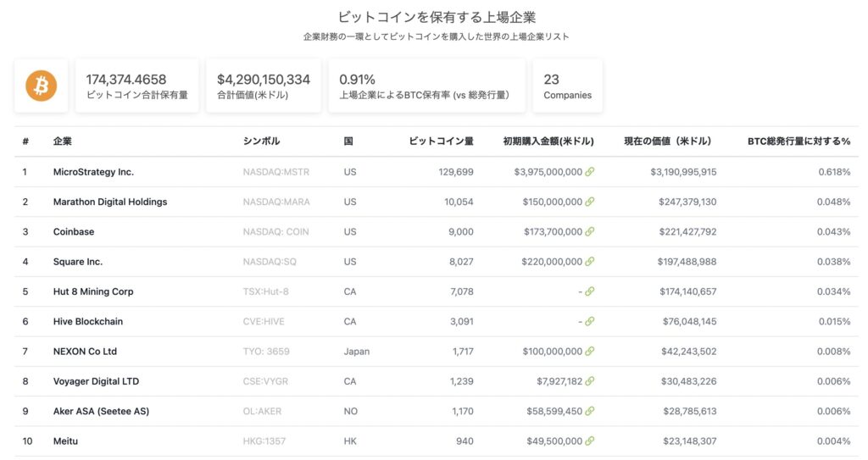Click the TSX:Hut-8 ticker symbol

[x=265, y=291]
